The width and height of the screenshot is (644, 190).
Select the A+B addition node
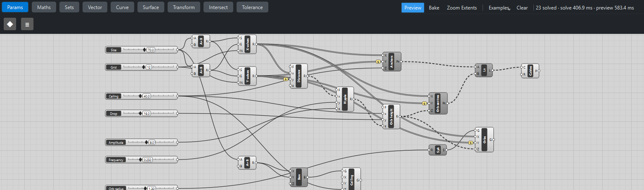(247, 163)
